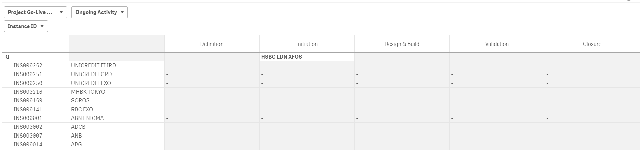Viewport: 644px width, 150px height.
Task: Select instance INS000001 row
Action: (x=28, y=118)
